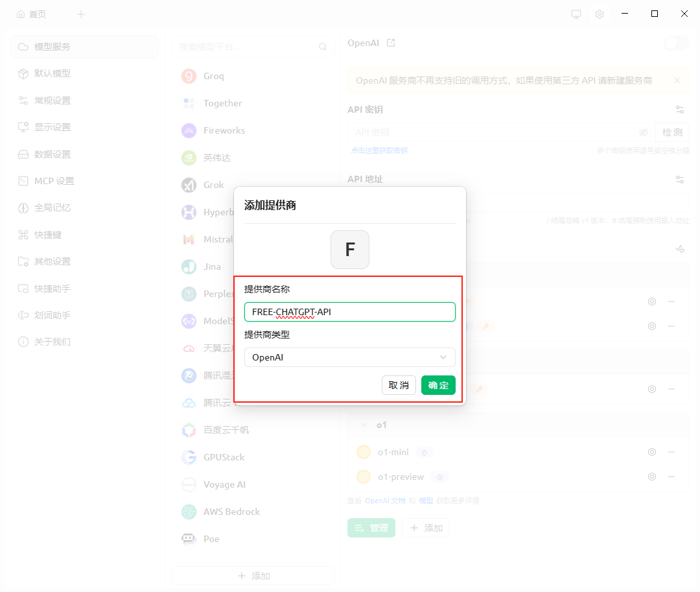Image resolution: width=700 pixels, height=592 pixels.
Task: Open the API 地址 settings icon
Action: click(679, 180)
